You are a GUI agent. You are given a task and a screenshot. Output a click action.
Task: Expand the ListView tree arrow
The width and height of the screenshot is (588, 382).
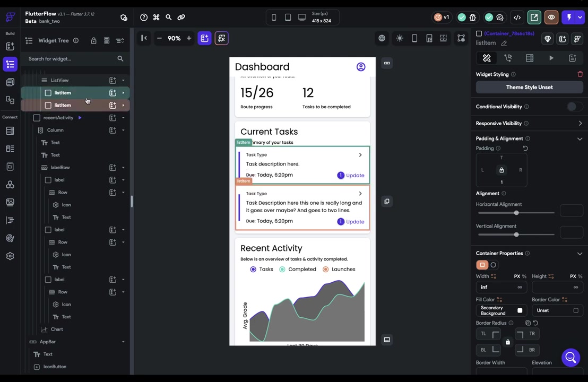(123, 80)
